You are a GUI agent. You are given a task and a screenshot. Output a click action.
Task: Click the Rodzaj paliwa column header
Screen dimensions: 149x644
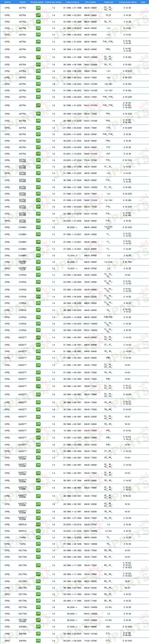click(x=37, y=2)
